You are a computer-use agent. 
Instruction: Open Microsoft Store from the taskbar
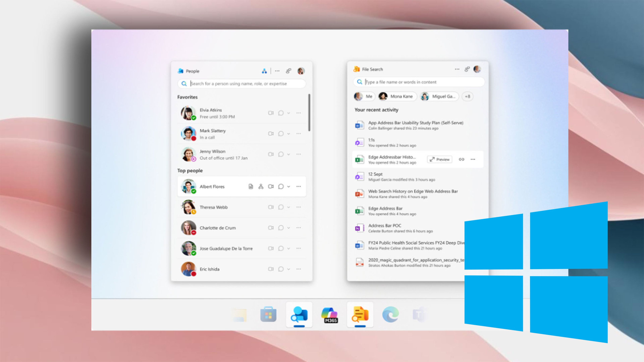(x=268, y=315)
